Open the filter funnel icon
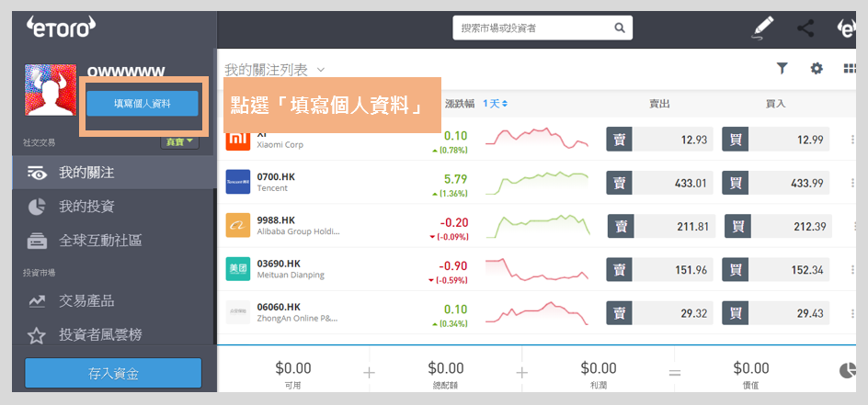The image size is (868, 405). pos(782,69)
